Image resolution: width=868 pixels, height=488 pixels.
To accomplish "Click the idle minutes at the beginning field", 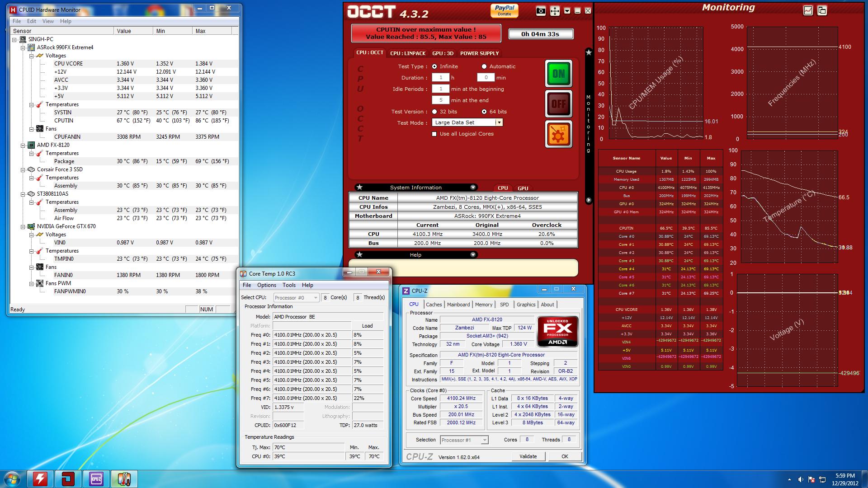I will [441, 89].
